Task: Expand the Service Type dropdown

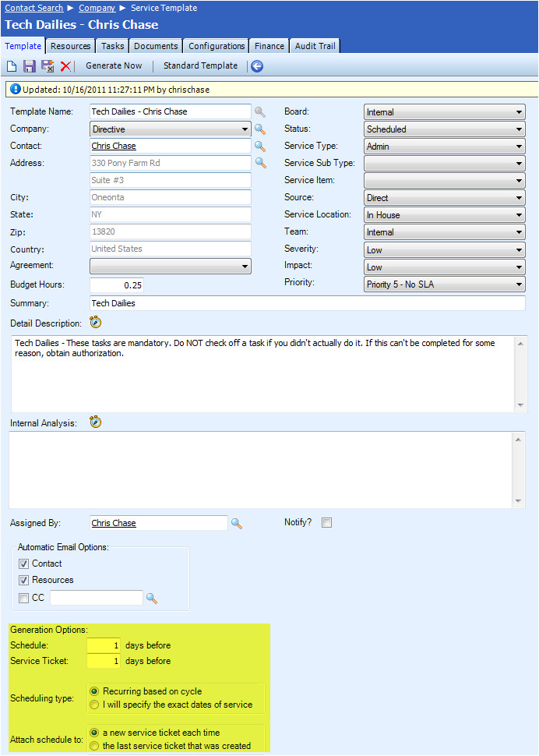Action: click(x=444, y=147)
